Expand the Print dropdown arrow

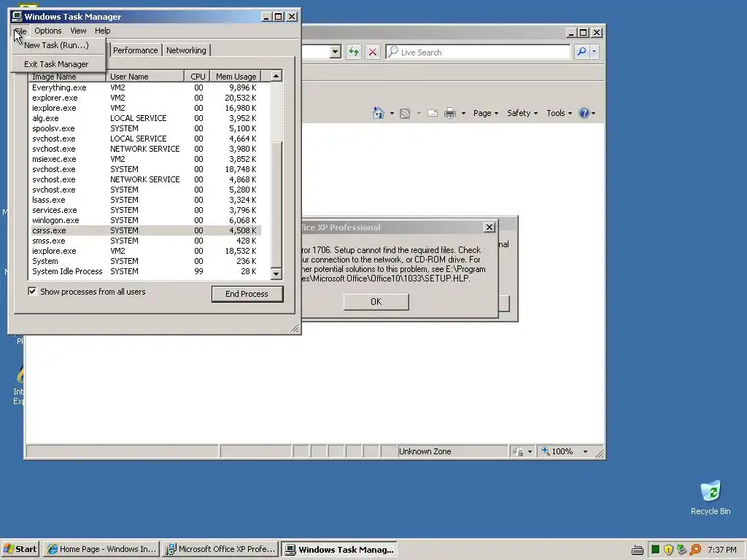tap(463, 113)
